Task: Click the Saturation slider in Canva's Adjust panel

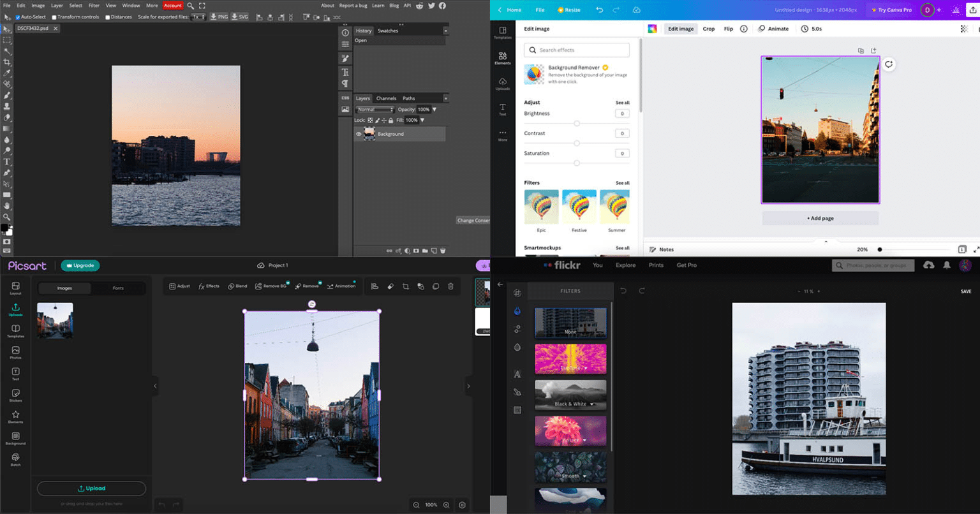Action: coord(577,163)
